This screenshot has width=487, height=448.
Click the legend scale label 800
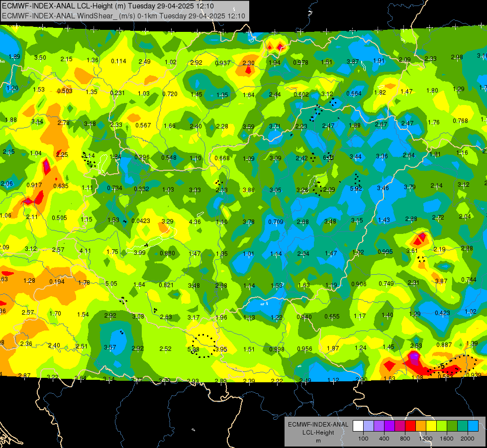405,439
